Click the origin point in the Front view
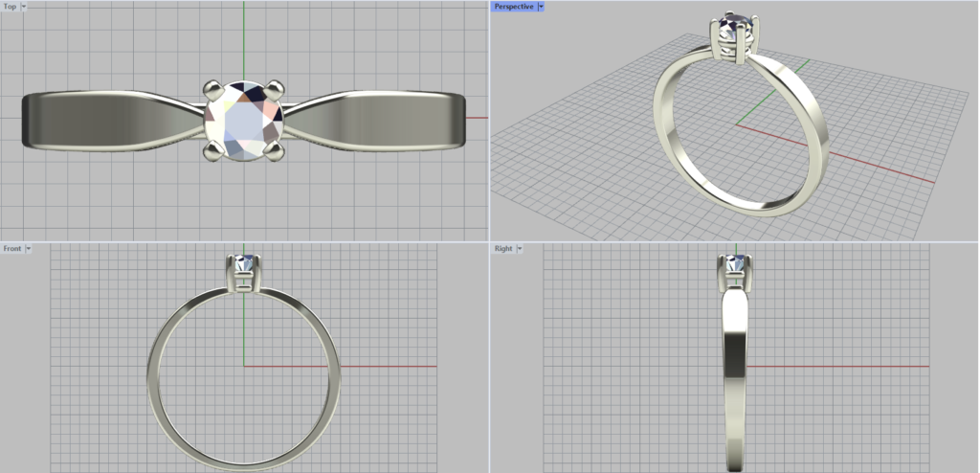The image size is (980, 473). [x=244, y=366]
